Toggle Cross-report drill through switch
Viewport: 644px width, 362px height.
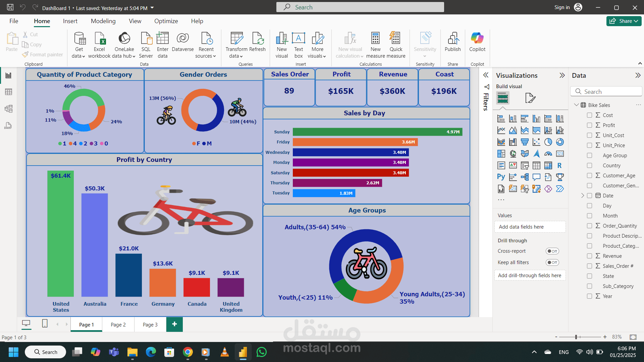click(x=552, y=251)
